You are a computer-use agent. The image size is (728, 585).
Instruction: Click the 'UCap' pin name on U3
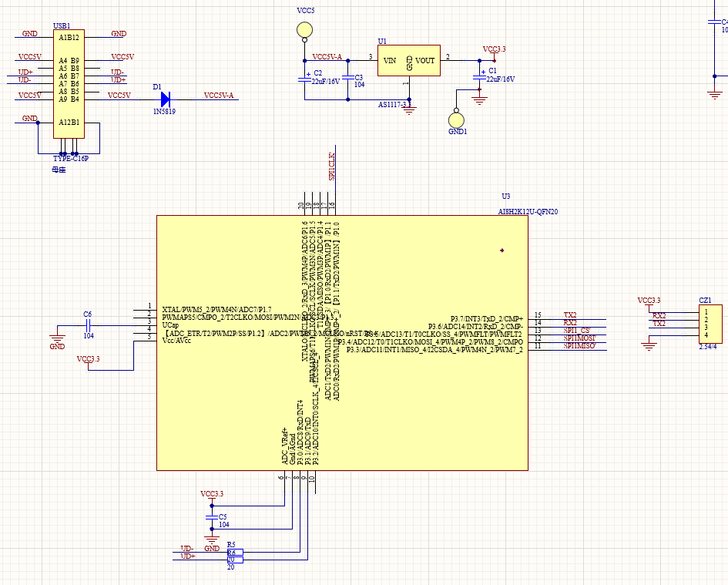point(170,325)
